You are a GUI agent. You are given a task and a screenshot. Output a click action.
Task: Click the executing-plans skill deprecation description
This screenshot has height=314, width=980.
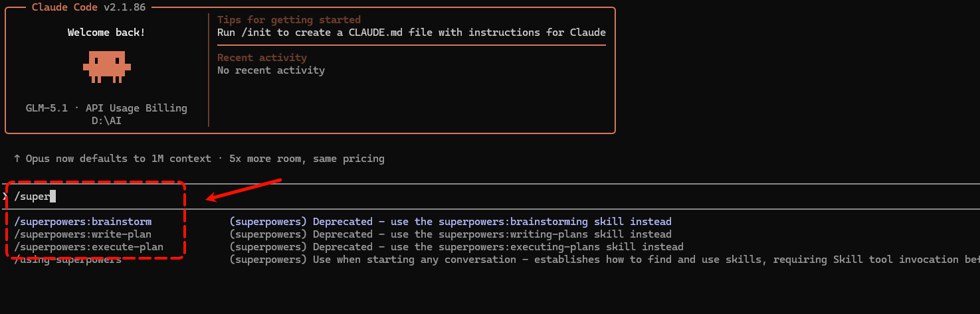(456, 247)
